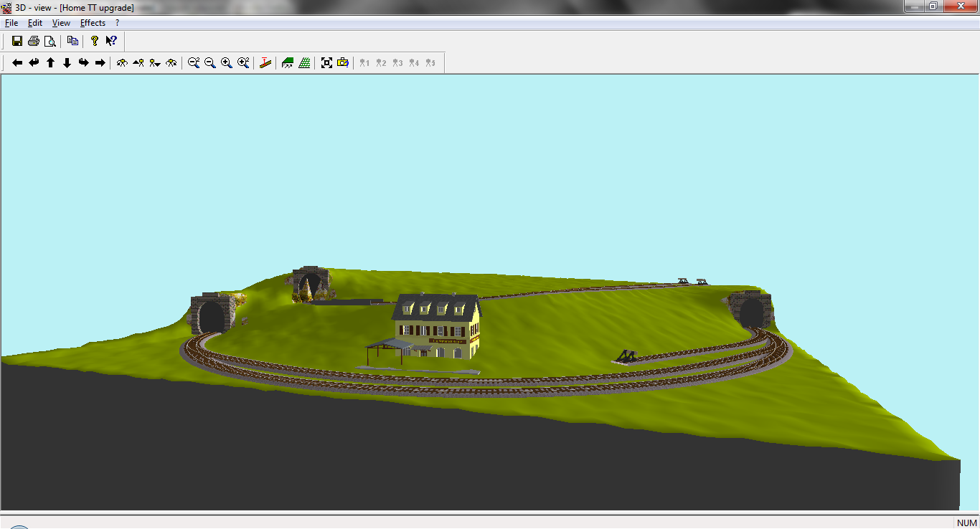Click the straight up arrow button
Image resolution: width=980 pixels, height=529 pixels.
click(50, 63)
